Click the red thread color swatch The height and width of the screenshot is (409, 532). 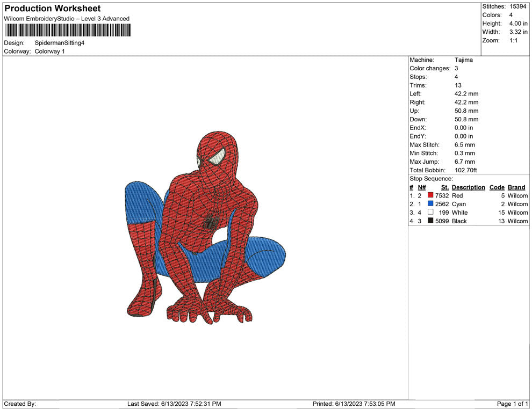coord(430,195)
